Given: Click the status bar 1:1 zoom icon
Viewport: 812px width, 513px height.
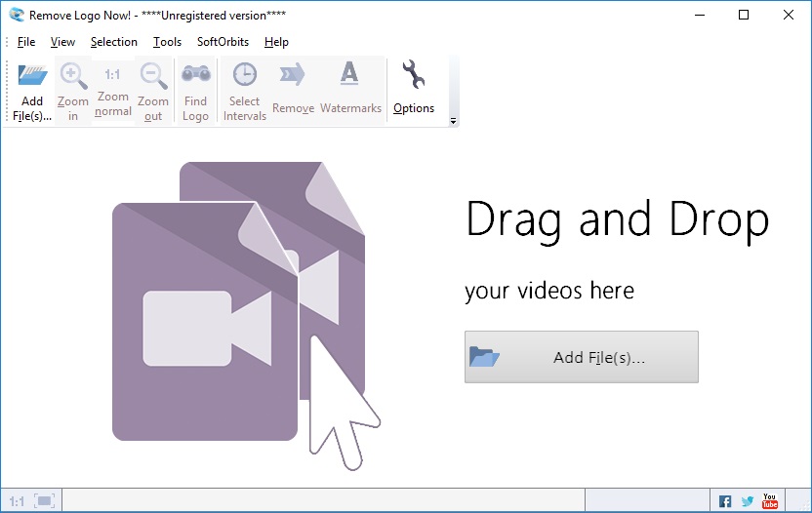Looking at the screenshot, I should click(17, 501).
